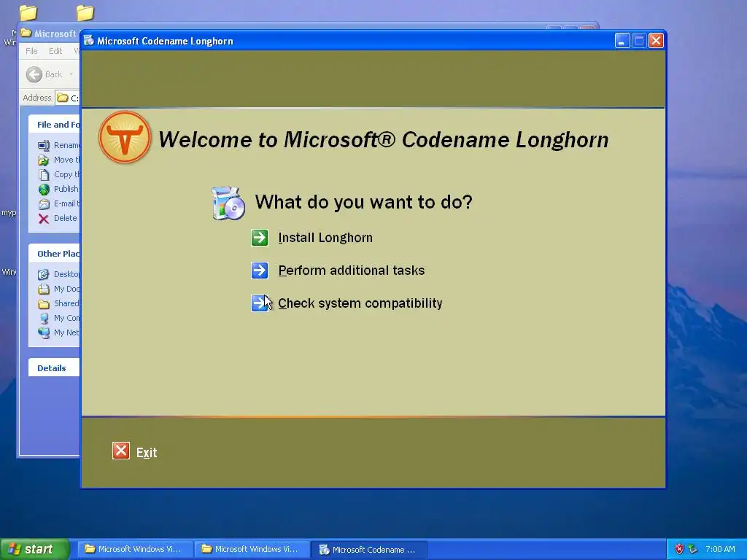The width and height of the screenshot is (747, 560).
Task: Open the File menu in Explorer window
Action: click(x=31, y=51)
